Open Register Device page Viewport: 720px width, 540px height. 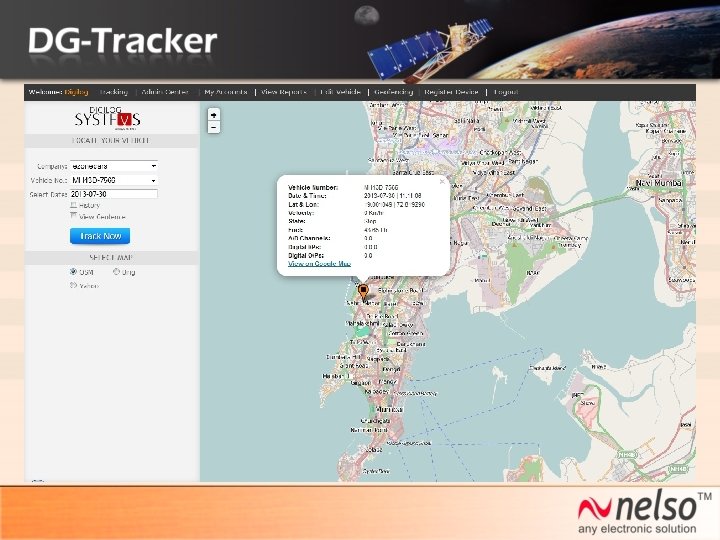[451, 92]
